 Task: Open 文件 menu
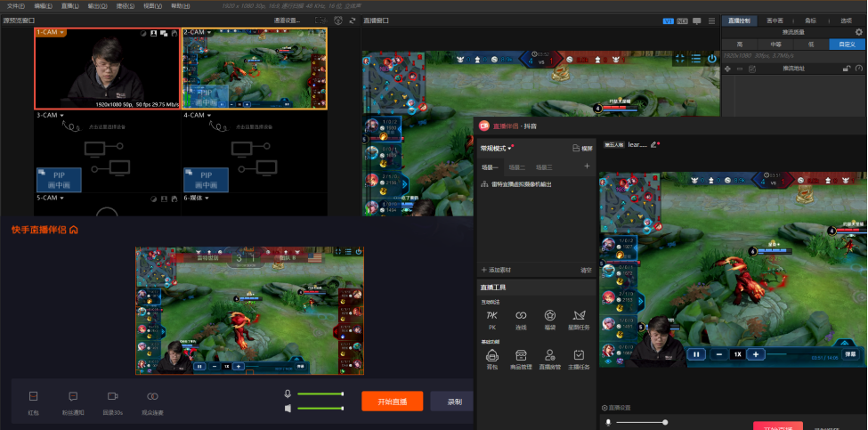[15, 6]
